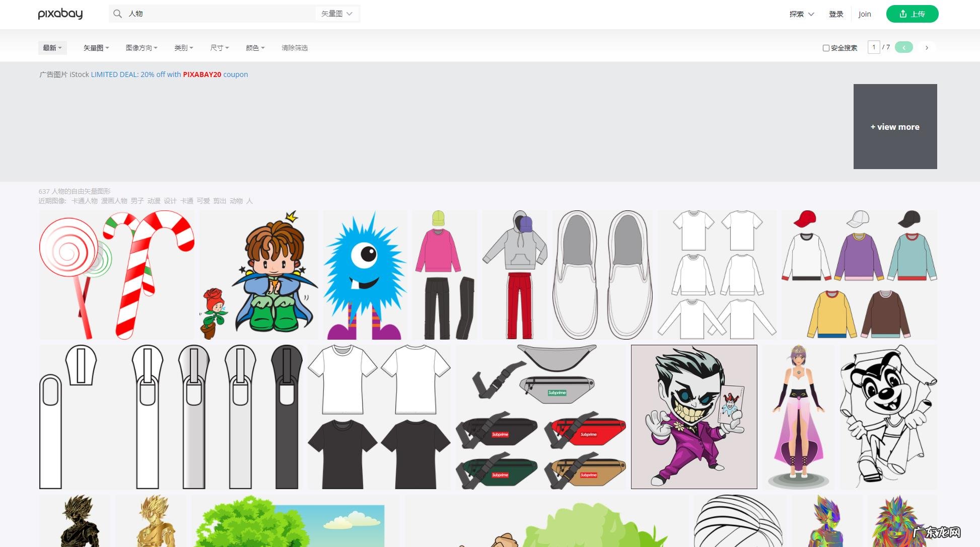Click 清除筛选 to clear filters

(295, 48)
